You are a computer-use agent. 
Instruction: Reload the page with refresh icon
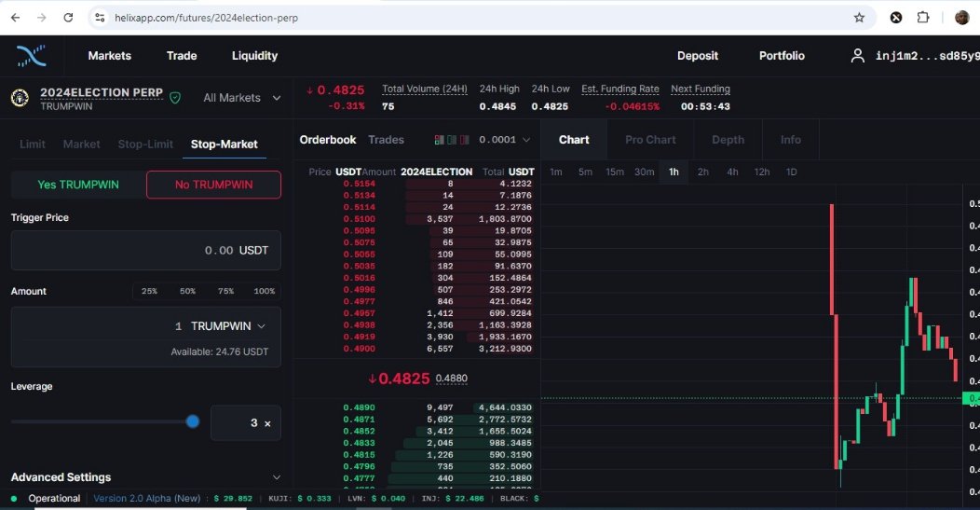[x=68, y=18]
